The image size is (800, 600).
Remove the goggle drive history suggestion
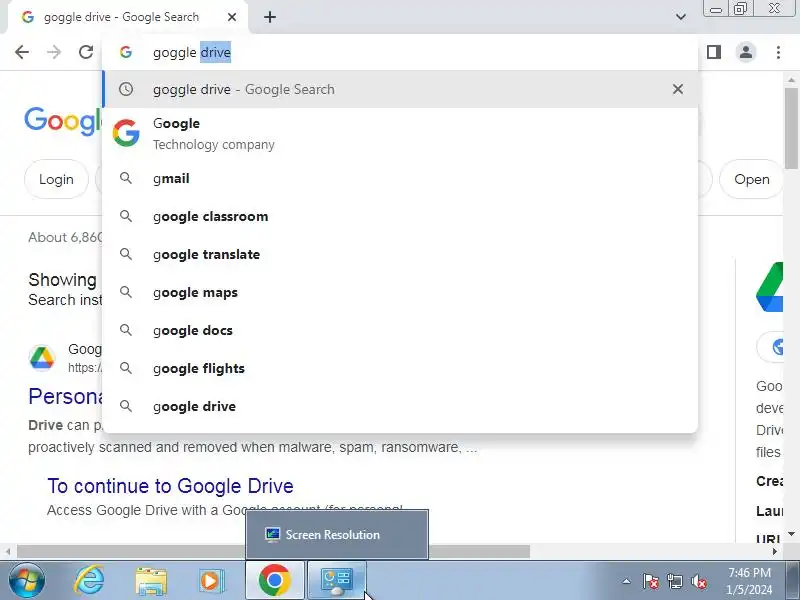click(x=678, y=89)
